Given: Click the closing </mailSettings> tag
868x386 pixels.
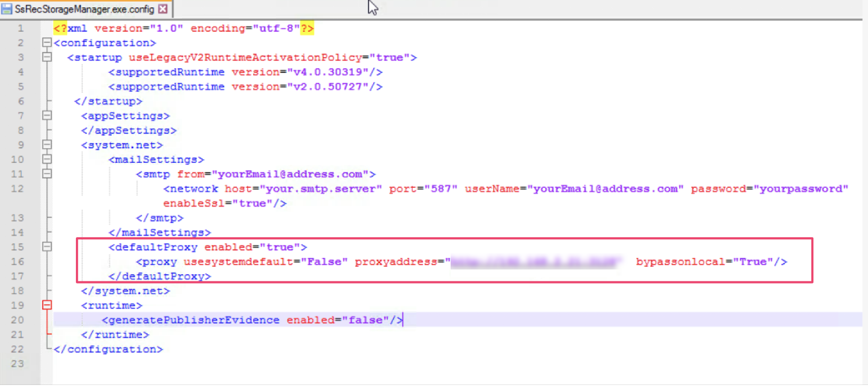Looking at the screenshot, I should pos(160,232).
